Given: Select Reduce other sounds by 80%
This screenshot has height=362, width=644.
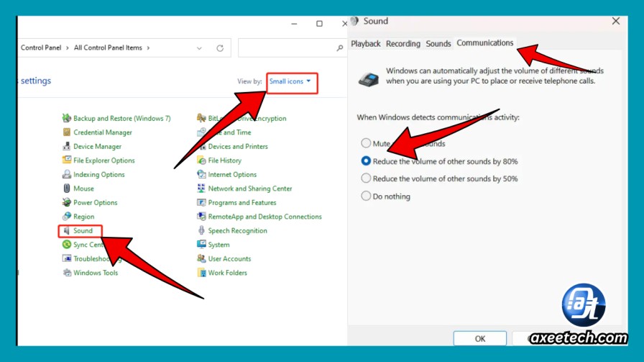Looking at the screenshot, I should click(366, 160).
